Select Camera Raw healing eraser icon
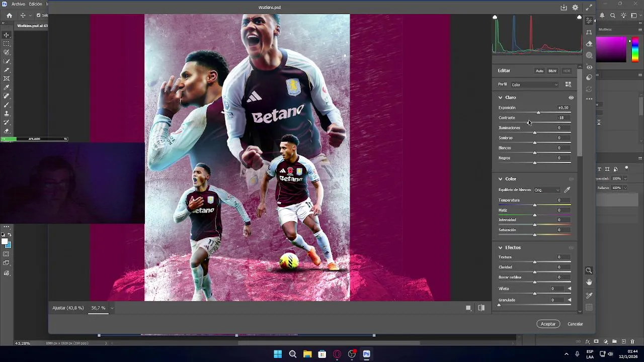 (x=589, y=44)
